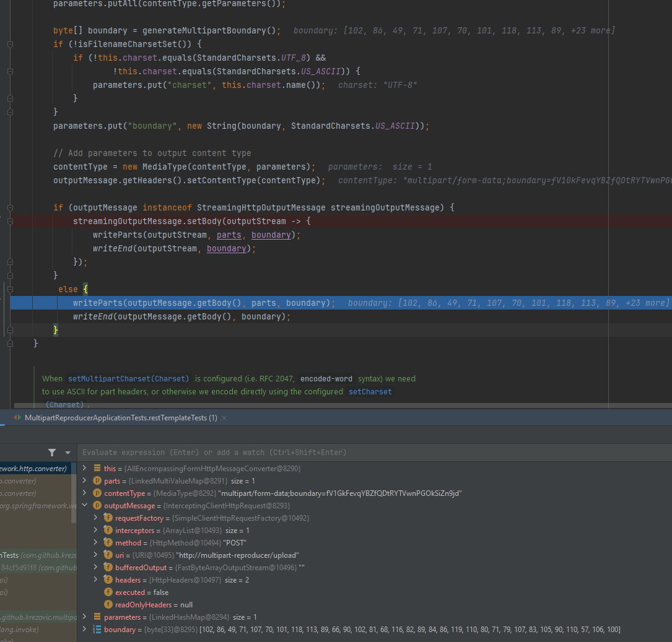Open the setCharset doc link

coord(370,391)
